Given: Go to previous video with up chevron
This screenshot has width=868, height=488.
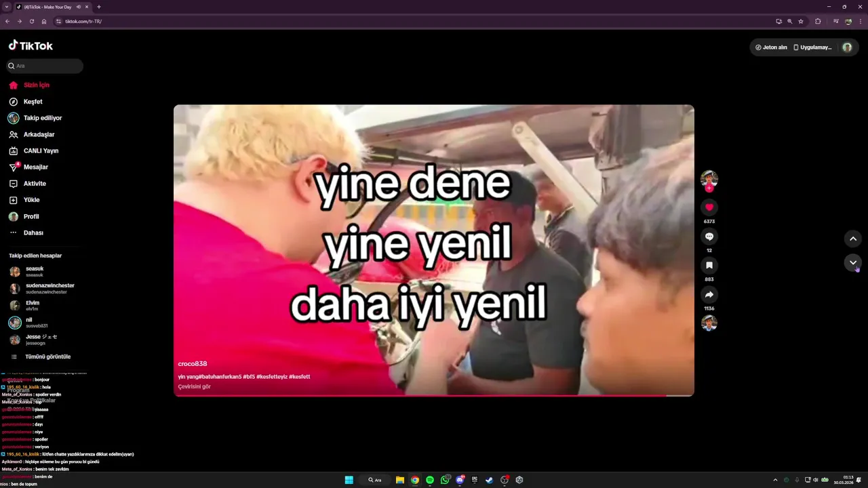Looking at the screenshot, I should (x=853, y=239).
